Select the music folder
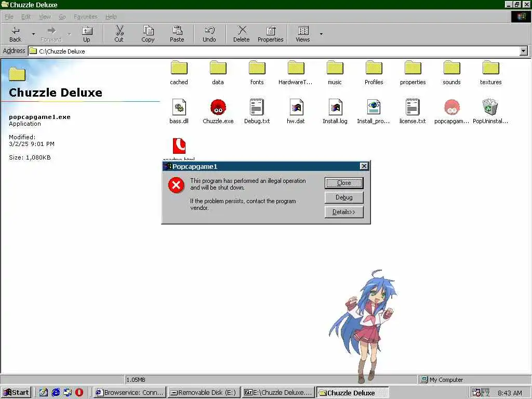Image resolution: width=532 pixels, height=399 pixels. [335, 73]
